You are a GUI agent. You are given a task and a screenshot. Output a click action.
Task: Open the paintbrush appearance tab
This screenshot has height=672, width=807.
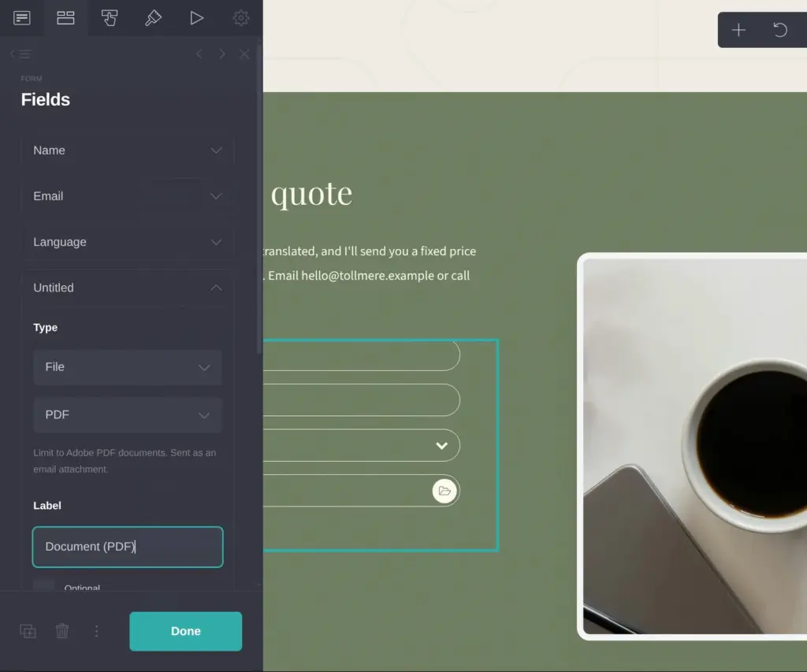click(x=153, y=18)
